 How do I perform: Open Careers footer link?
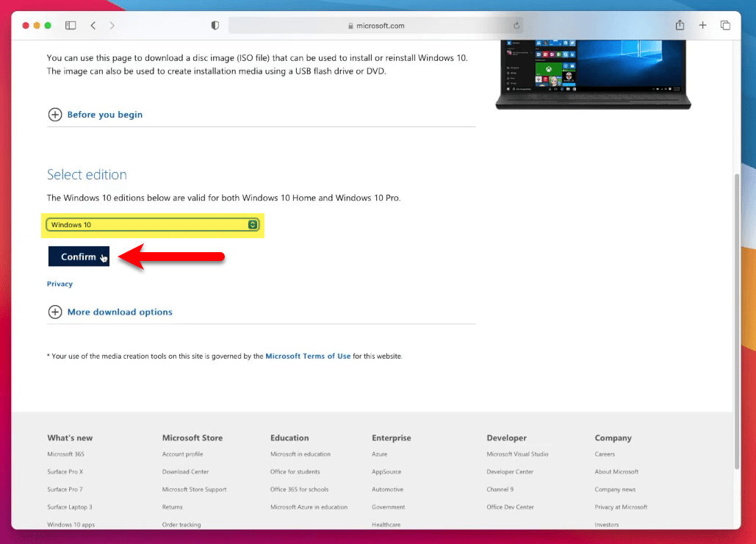[x=605, y=454]
